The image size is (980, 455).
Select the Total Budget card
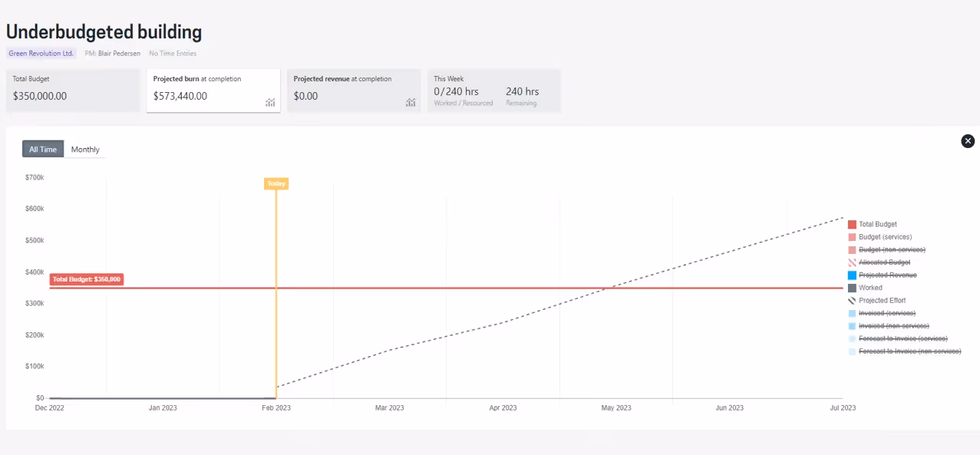coord(73,91)
